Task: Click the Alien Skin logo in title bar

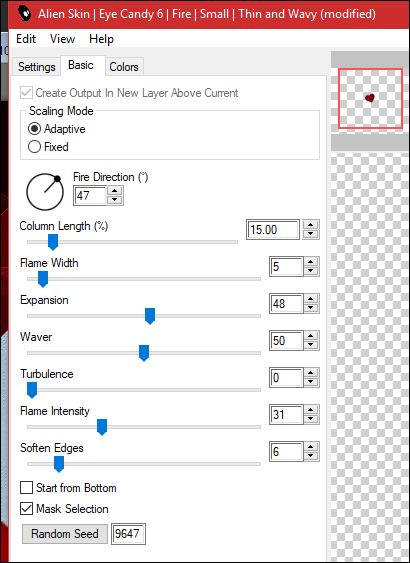Action: pos(25,14)
